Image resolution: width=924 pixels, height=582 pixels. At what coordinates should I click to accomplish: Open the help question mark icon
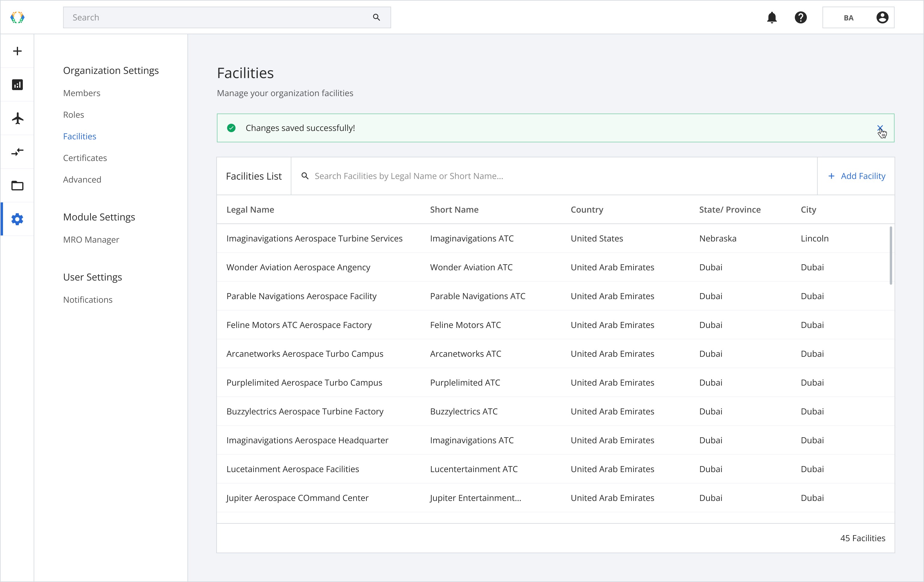pos(801,17)
